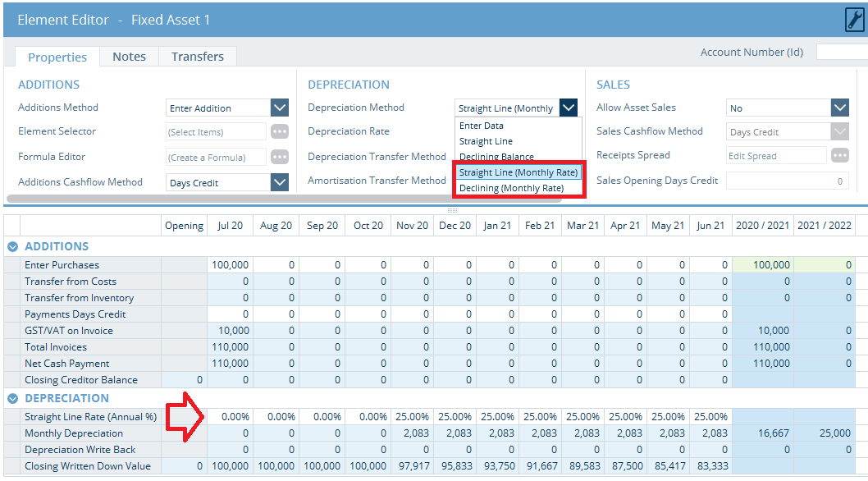Select the Properties tab
Image resolution: width=868 pixels, height=481 pixels.
click(x=57, y=57)
